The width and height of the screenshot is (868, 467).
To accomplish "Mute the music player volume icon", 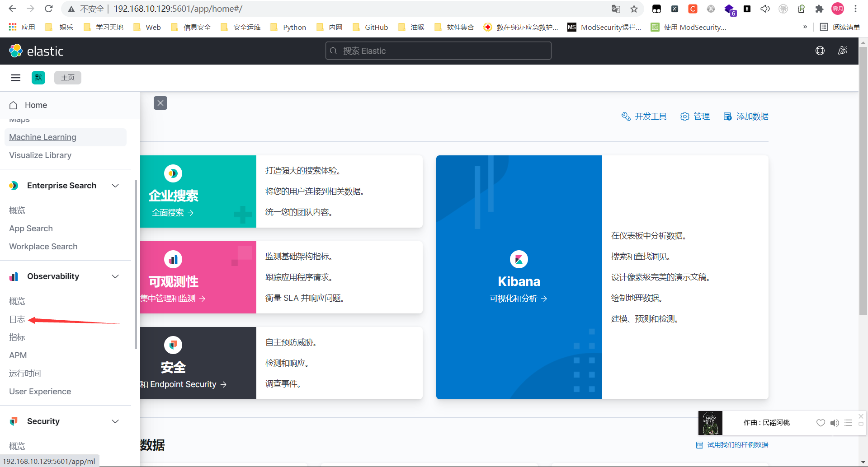I will coord(834,423).
